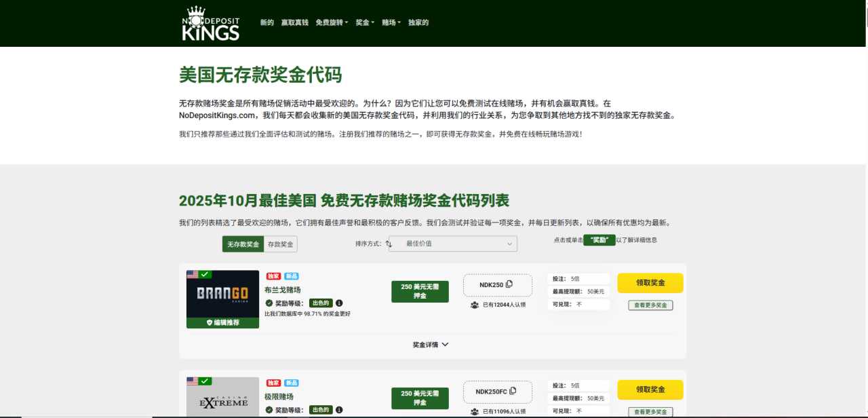The height and width of the screenshot is (418, 868).
Task: Click the blue 新品 tag on Brango
Action: (x=292, y=276)
